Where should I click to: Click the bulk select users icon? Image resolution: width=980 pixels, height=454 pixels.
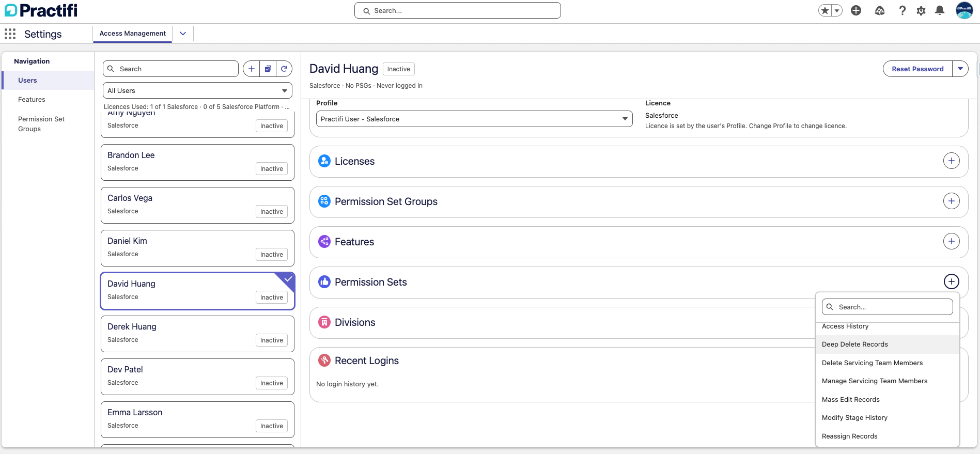tap(268, 69)
